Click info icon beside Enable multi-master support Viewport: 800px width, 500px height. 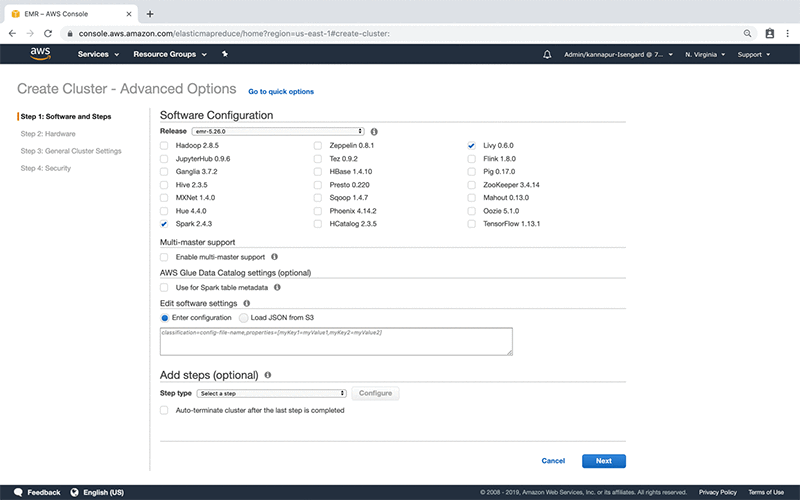pyautogui.click(x=274, y=257)
